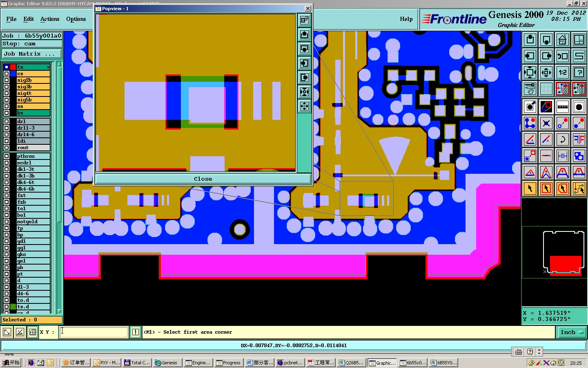The height and width of the screenshot is (368, 588).
Task: Go to home view with house icon
Action: 563,40
